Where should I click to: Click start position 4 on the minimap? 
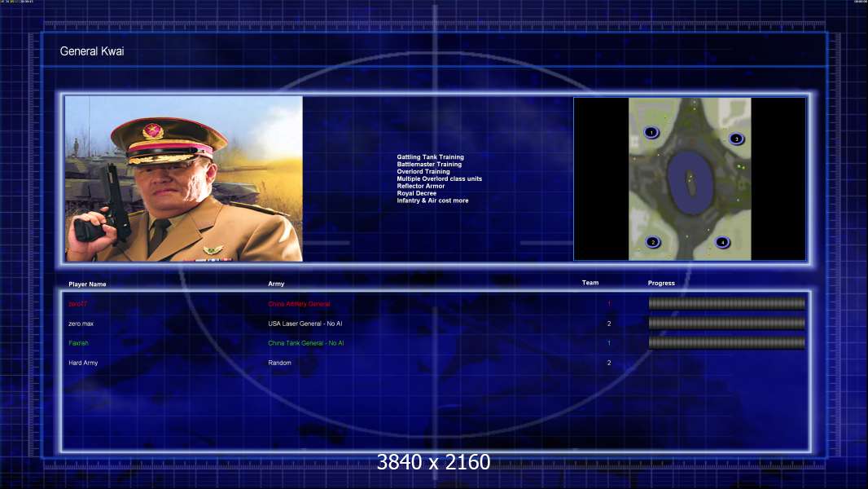pyautogui.click(x=722, y=242)
